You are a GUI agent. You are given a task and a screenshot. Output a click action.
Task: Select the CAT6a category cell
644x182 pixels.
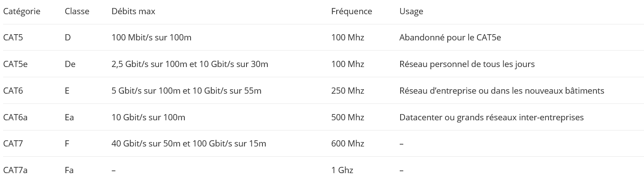(15, 118)
